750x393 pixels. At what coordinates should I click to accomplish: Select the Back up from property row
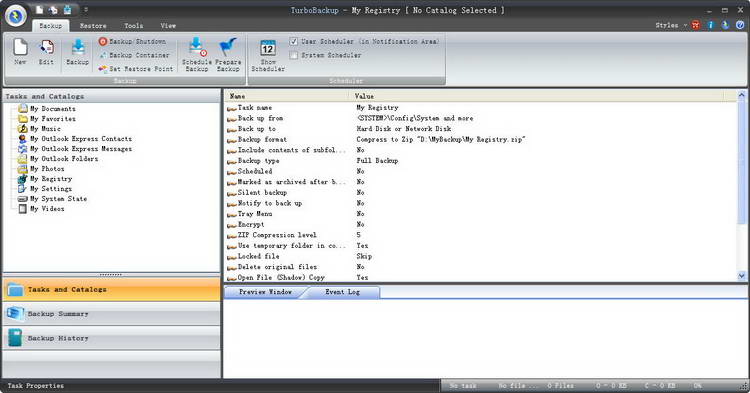click(x=481, y=118)
